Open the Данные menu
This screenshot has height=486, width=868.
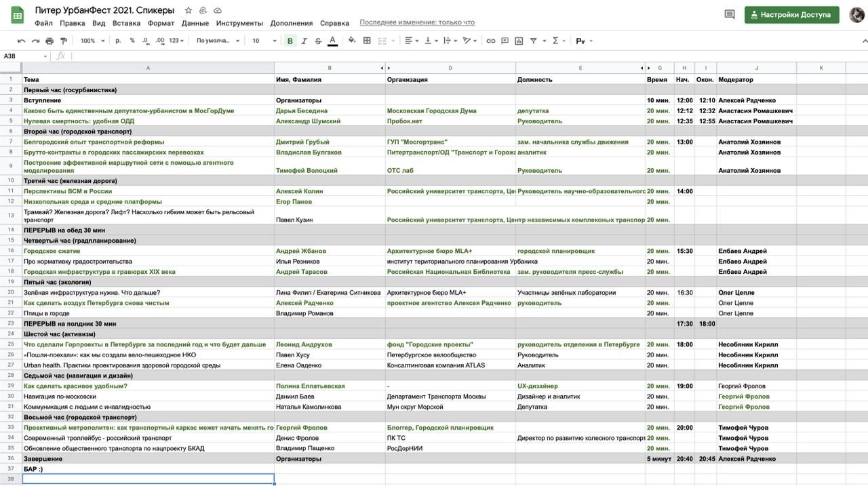point(195,23)
